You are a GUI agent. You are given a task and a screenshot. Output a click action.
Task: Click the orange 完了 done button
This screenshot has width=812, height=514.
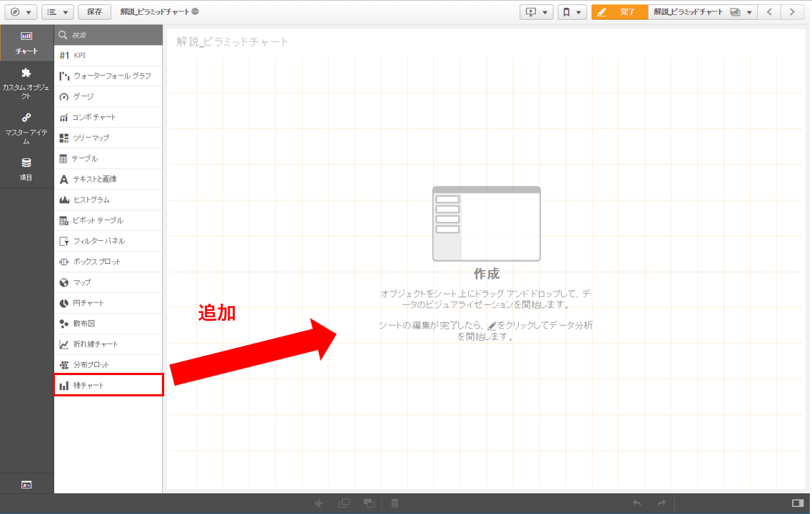619,12
